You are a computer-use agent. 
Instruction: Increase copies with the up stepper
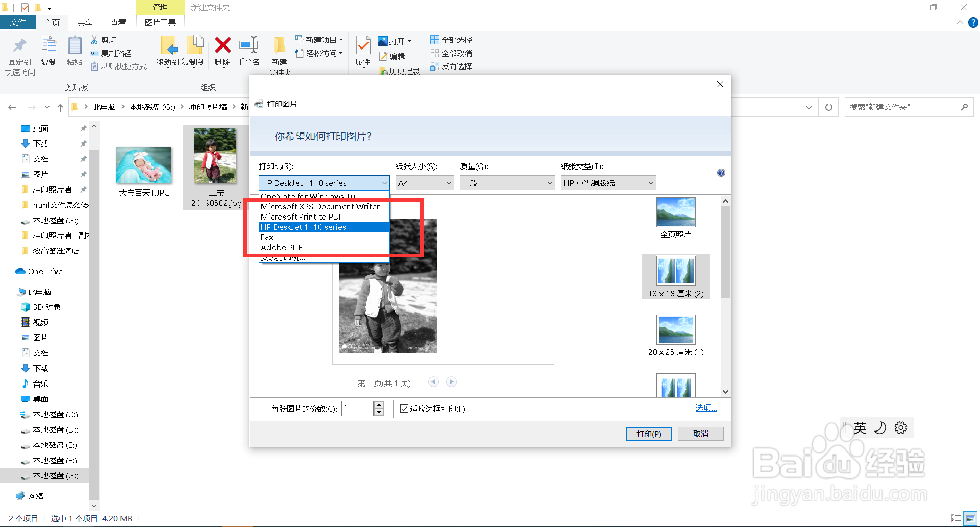(379, 405)
